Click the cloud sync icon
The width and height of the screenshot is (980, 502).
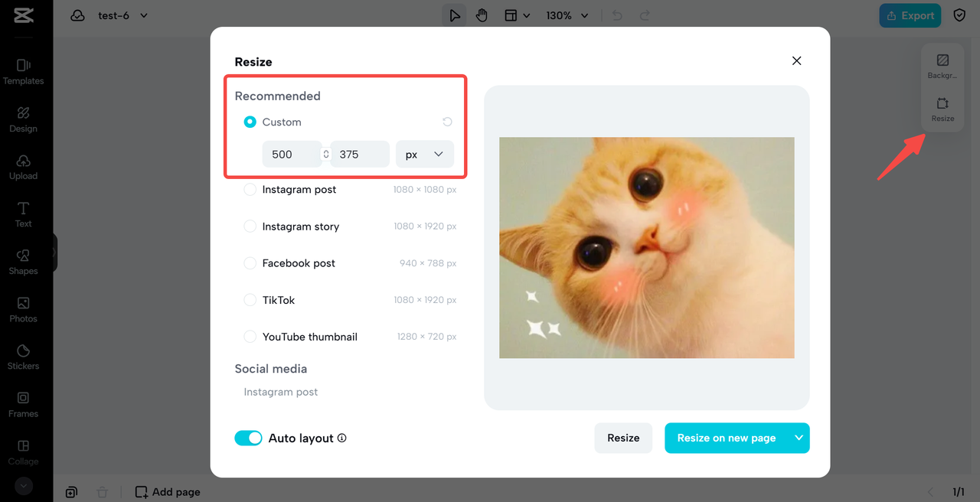pos(77,15)
